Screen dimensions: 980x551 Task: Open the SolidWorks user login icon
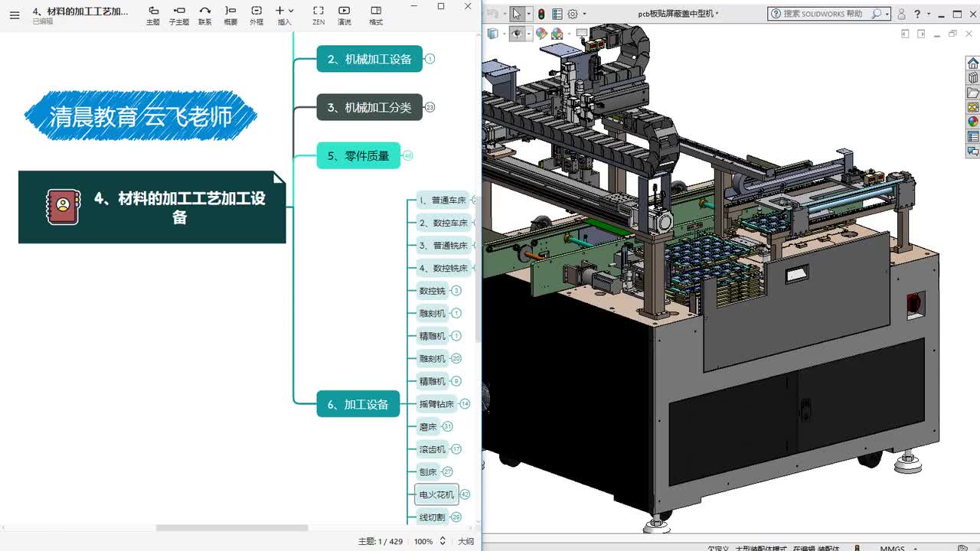point(901,14)
